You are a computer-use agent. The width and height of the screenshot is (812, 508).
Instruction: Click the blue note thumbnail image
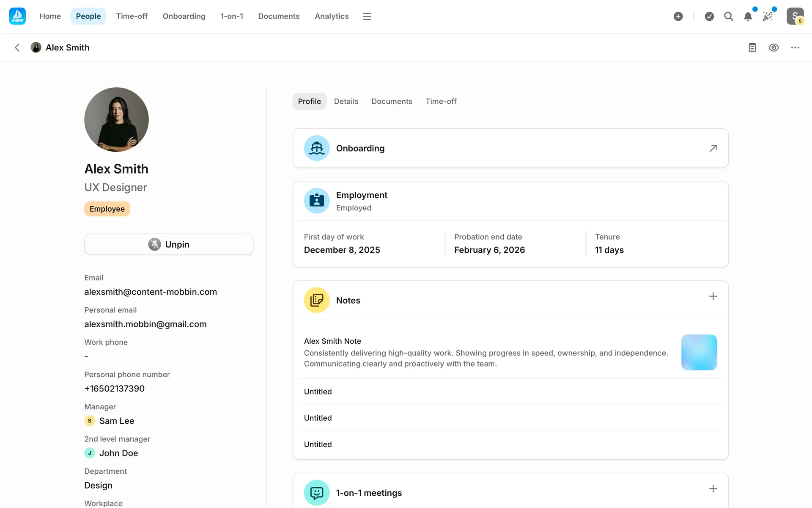pos(699,352)
